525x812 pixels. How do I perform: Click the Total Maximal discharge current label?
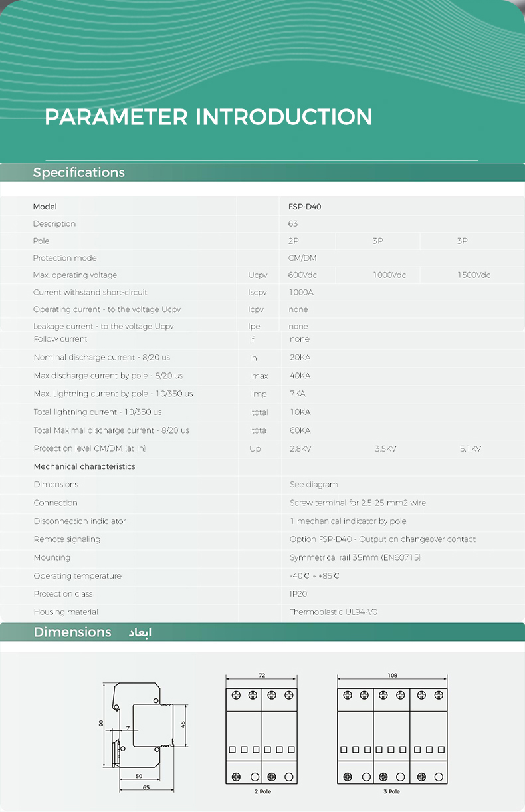[x=112, y=431]
